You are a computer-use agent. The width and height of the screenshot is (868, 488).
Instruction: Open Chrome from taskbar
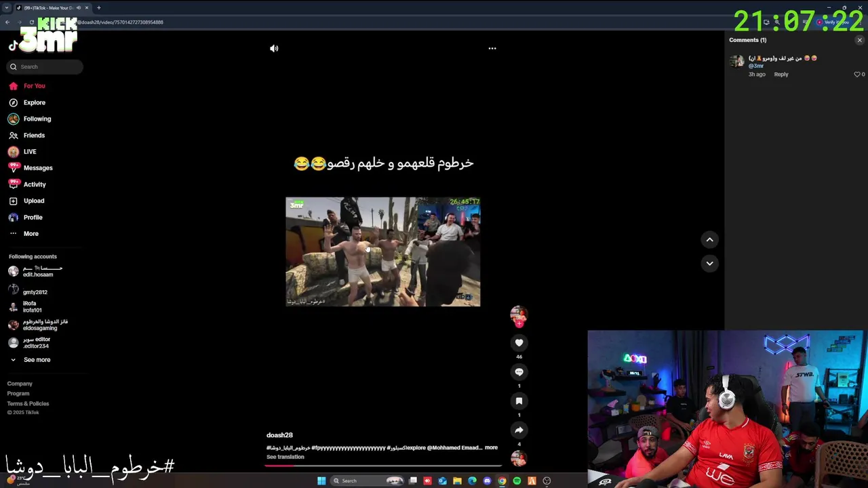[502, 481]
